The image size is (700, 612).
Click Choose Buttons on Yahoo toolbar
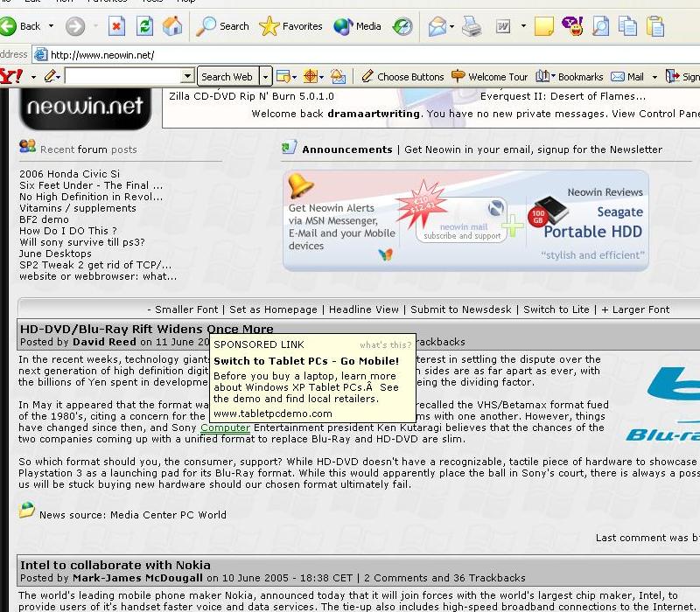pyautogui.click(x=402, y=77)
